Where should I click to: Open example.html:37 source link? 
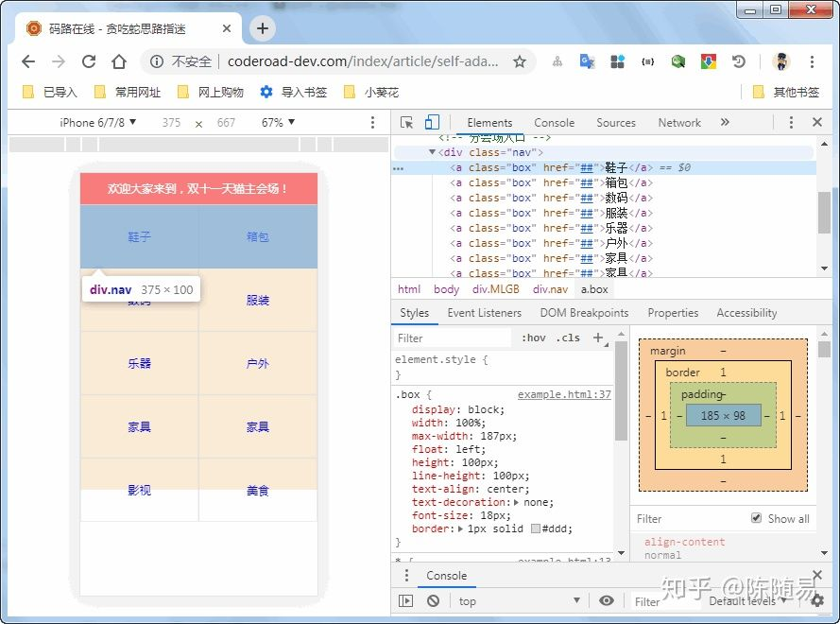[x=564, y=394]
